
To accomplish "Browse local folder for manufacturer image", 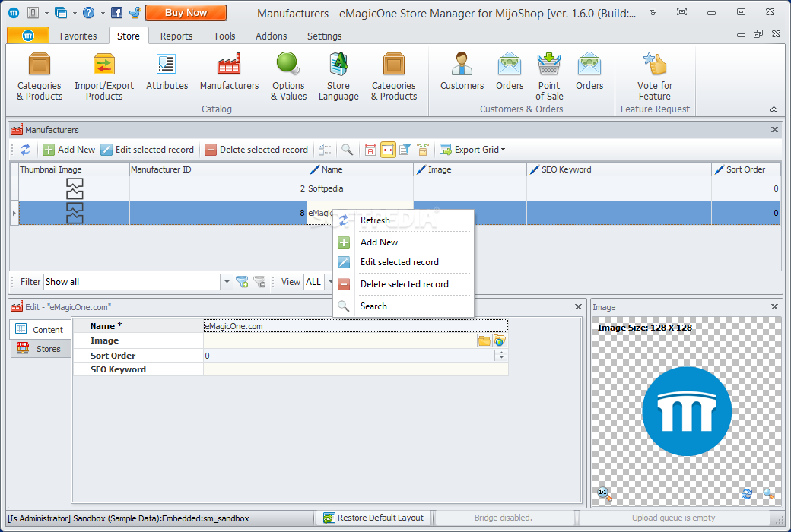I will [484, 341].
